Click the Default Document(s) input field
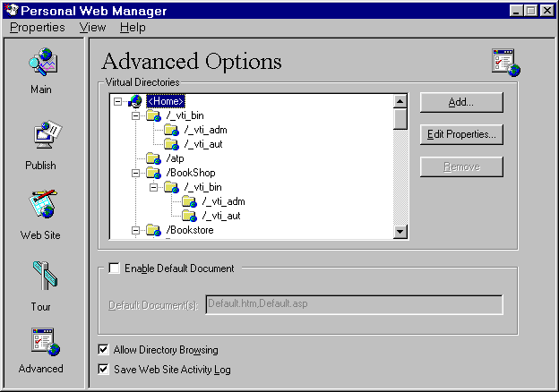559x392 pixels. pos(354,304)
